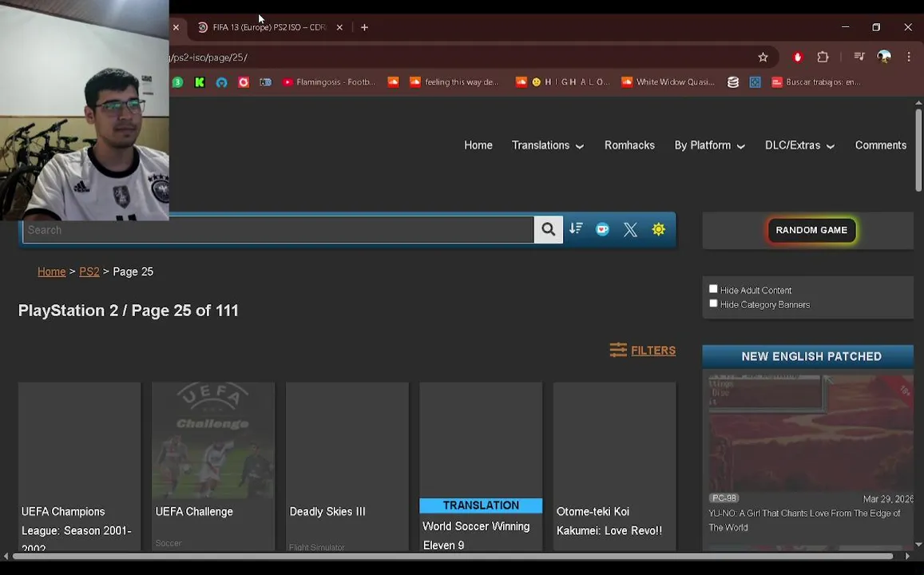Click the RANDOM GAME button
This screenshot has width=924, height=575.
(x=811, y=230)
